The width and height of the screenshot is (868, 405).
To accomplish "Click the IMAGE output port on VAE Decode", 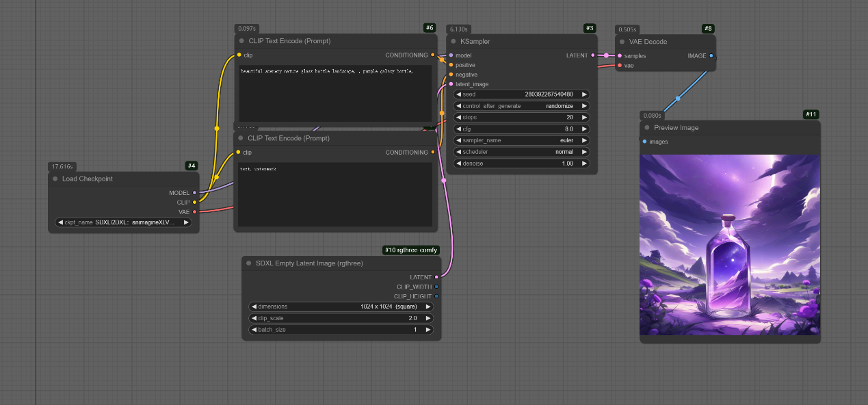I will point(711,56).
